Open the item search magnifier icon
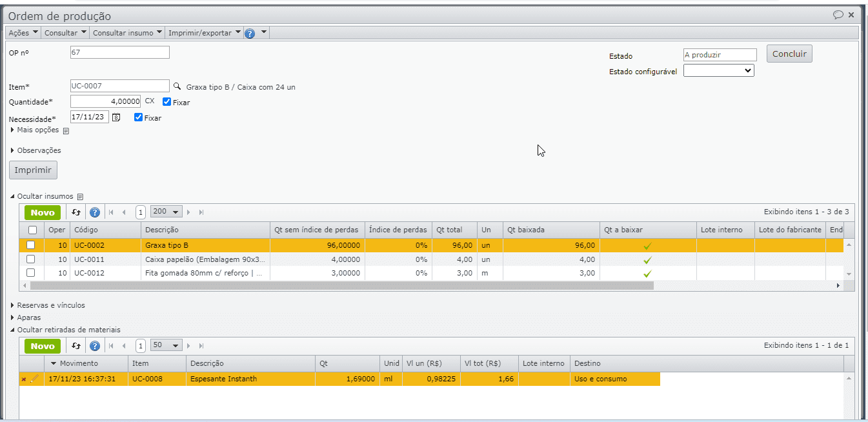 click(x=177, y=86)
